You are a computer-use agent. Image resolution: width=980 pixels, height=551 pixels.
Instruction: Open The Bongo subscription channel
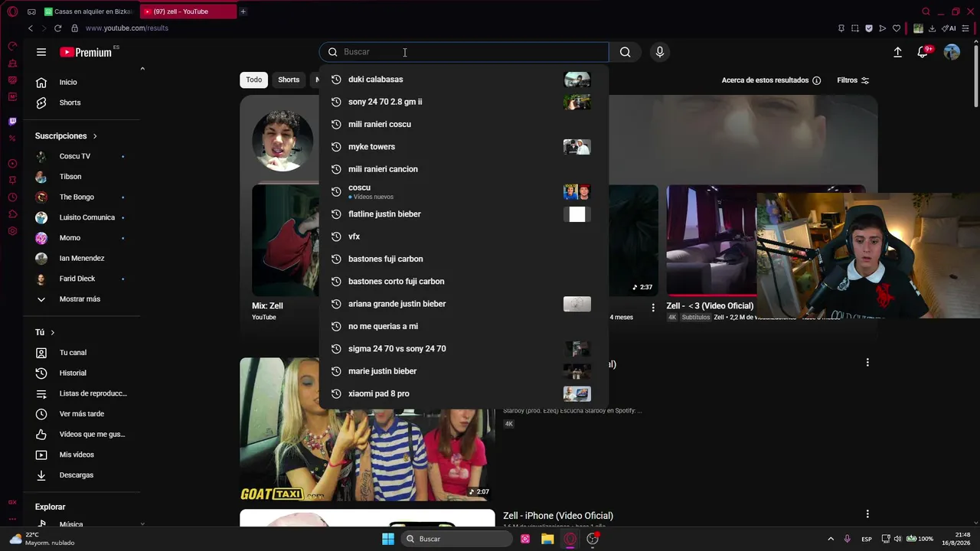[x=82, y=197]
